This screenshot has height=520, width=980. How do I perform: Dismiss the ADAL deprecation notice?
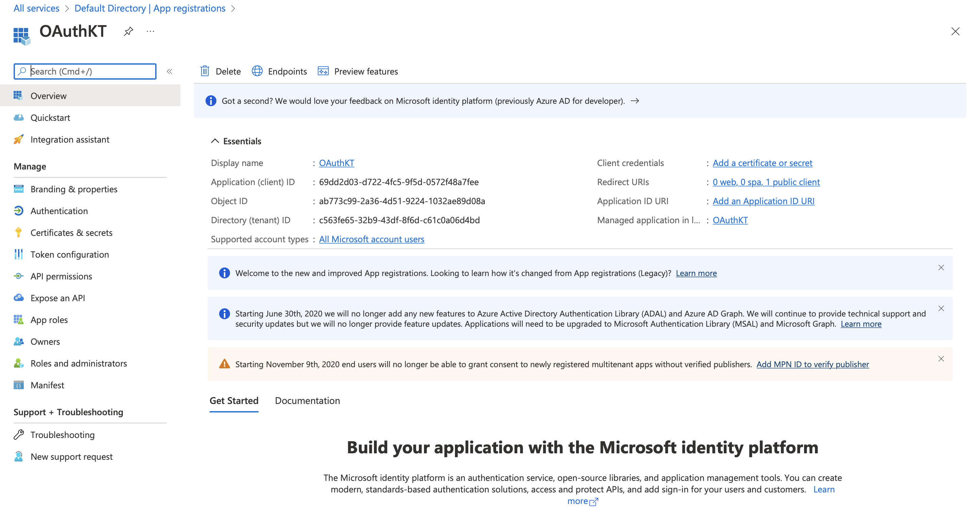(941, 309)
